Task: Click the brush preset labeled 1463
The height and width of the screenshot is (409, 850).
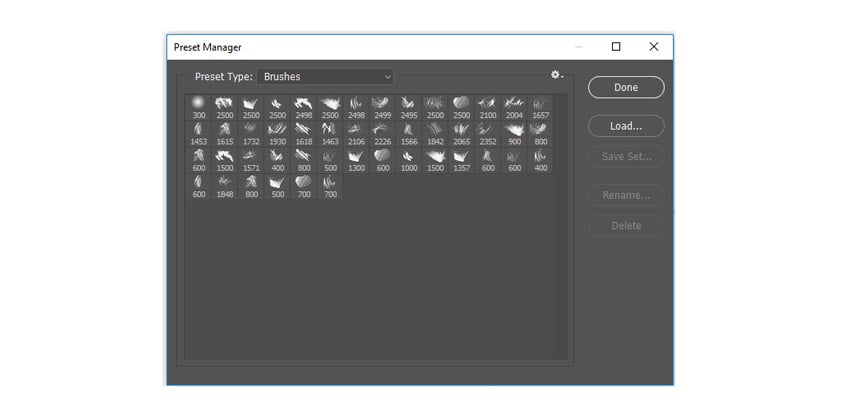Action: pyautogui.click(x=330, y=134)
